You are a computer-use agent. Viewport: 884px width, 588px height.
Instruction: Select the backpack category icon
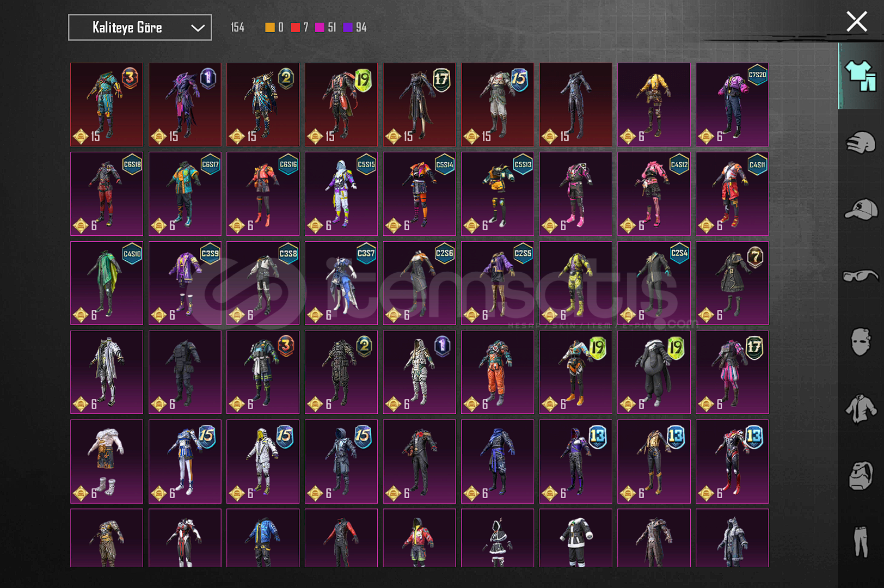point(861,475)
